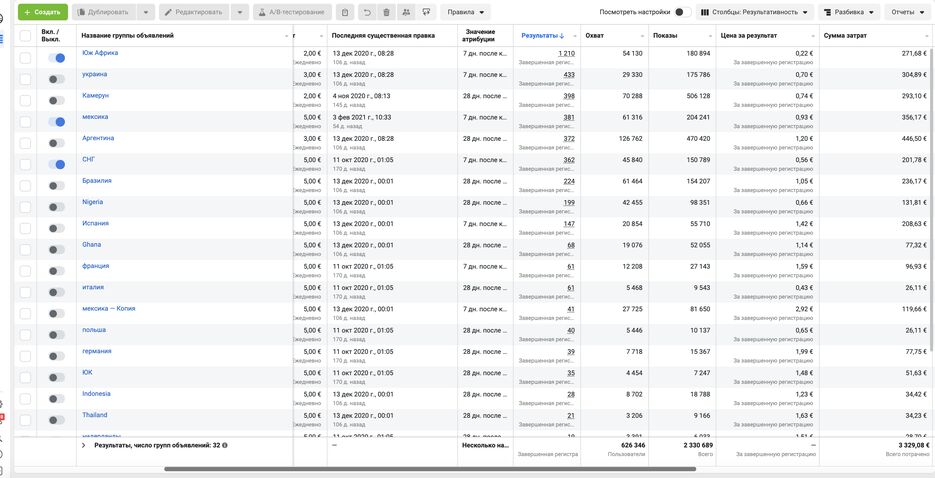Screen dimensions: 935x478
Task: Toggle the СНГ ad set switch
Action: coord(57,164)
